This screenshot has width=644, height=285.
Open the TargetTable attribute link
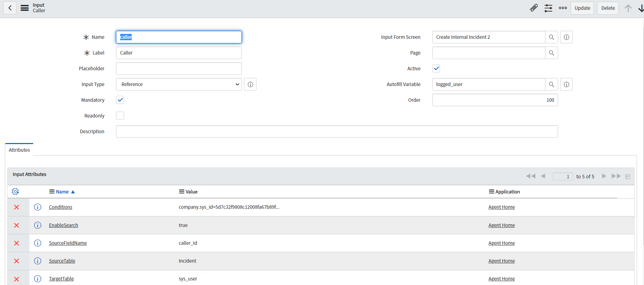(61, 279)
